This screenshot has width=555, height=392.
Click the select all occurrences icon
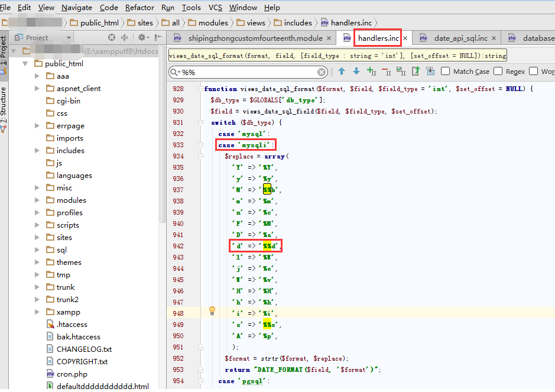coord(401,71)
